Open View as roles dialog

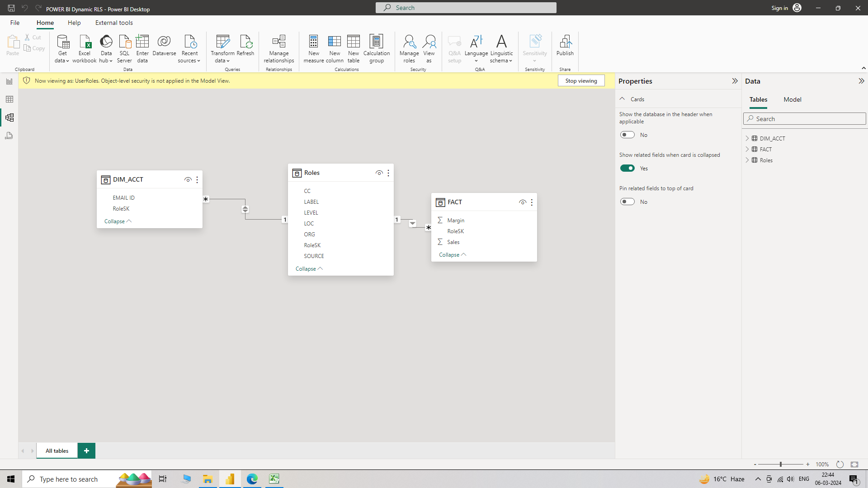pyautogui.click(x=429, y=49)
